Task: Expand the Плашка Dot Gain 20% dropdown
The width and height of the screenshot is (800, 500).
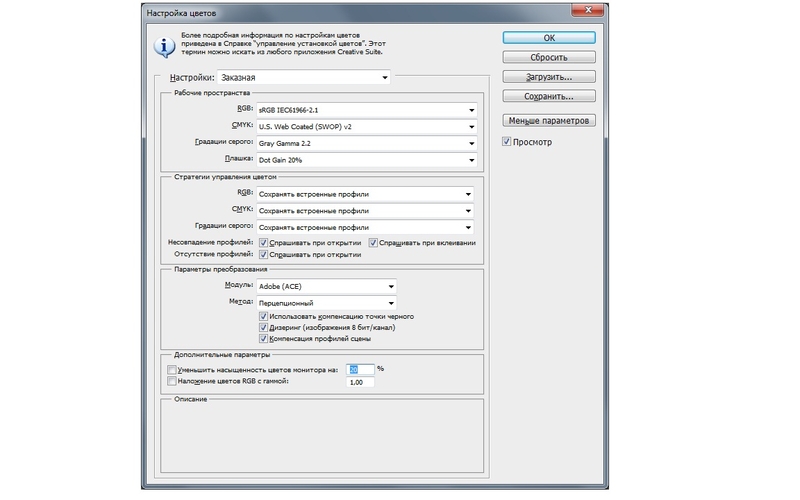Action: [366, 160]
